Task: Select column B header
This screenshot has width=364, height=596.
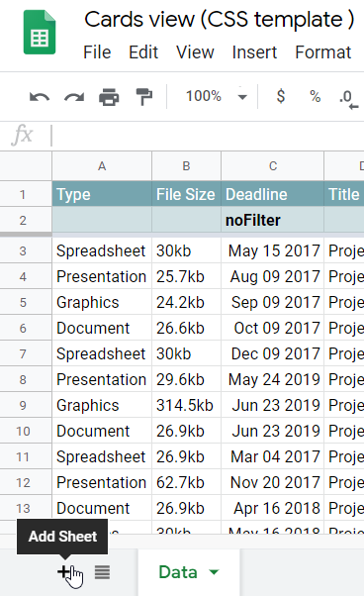Action: pos(186,165)
